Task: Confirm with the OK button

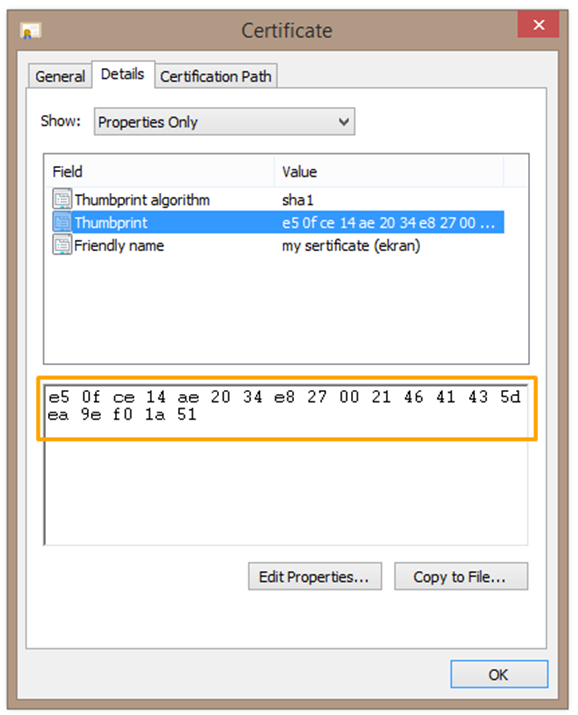Action: coord(499,674)
